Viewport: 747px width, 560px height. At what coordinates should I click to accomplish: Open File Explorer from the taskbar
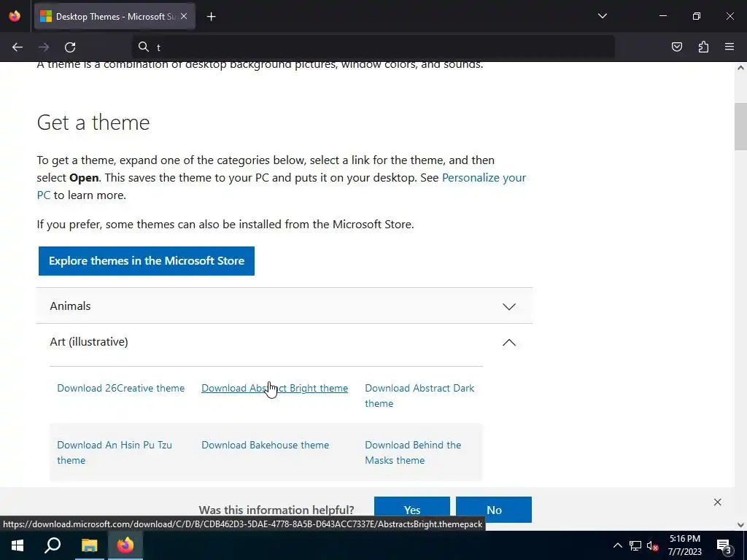pos(89,545)
